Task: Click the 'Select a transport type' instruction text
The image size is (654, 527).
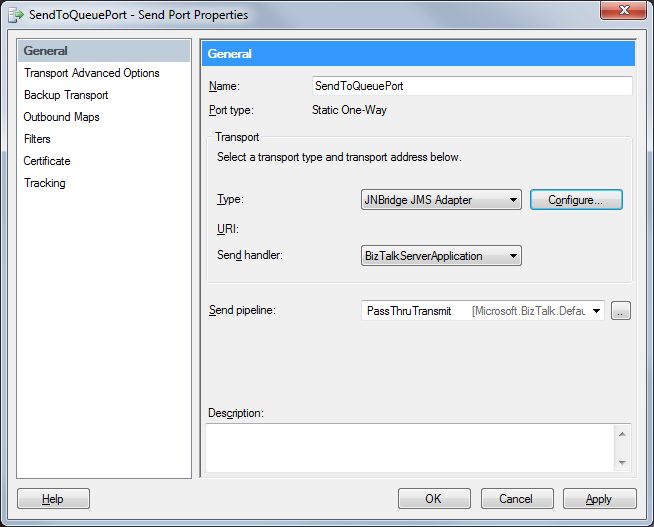Action: click(x=339, y=157)
